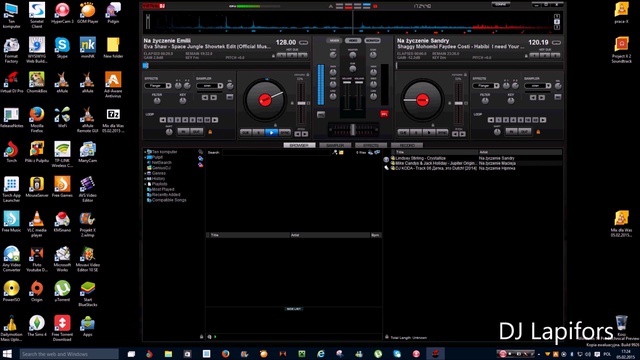Set loop IN point on right deck
640x360 pixels.
(511, 131)
